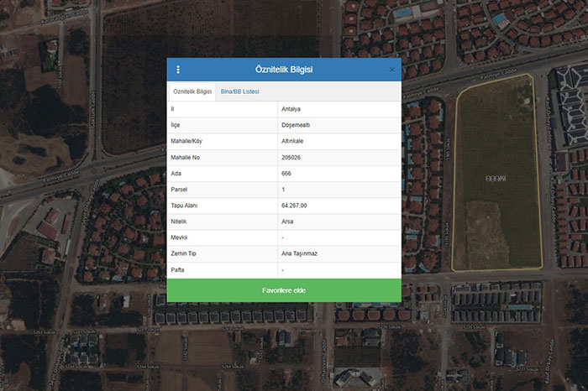588x391 pixels.
Task: Open the Bina/BB Listesi tab
Action: (x=240, y=91)
